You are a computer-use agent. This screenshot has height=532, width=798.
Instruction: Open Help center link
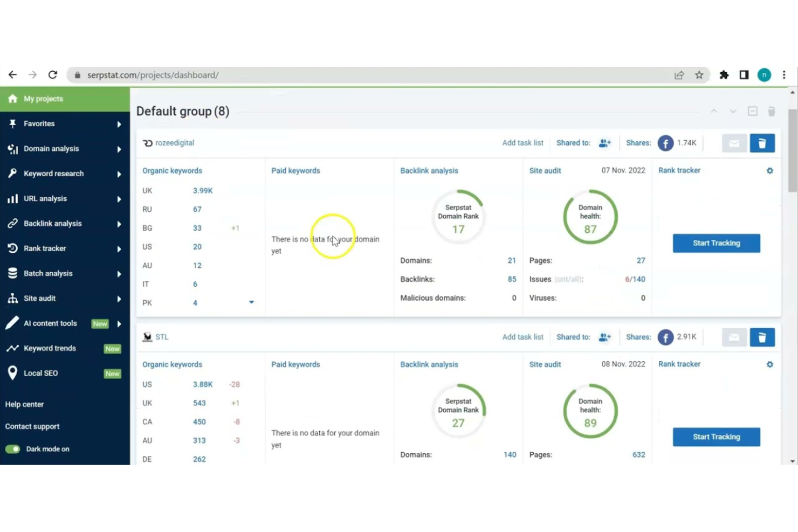tap(24, 404)
